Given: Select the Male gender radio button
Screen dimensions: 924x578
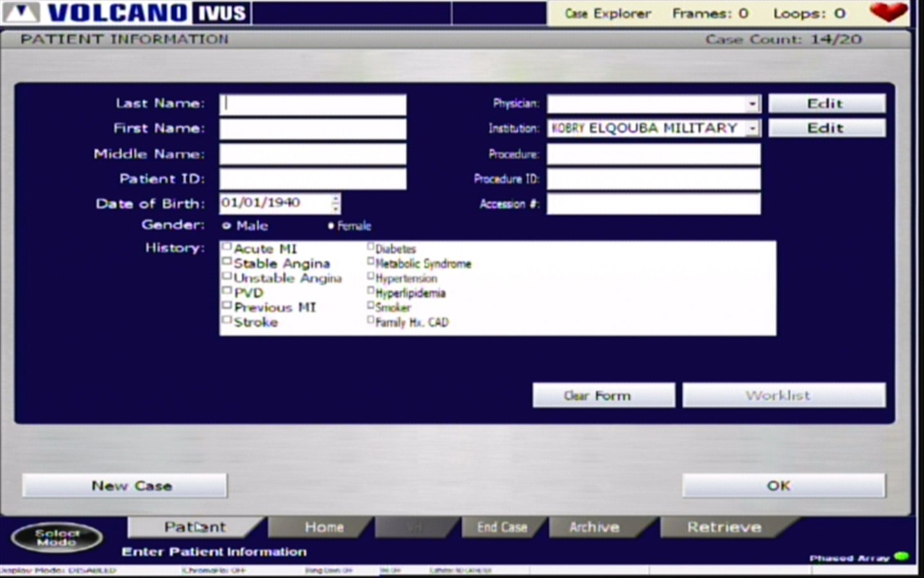Looking at the screenshot, I should [227, 225].
